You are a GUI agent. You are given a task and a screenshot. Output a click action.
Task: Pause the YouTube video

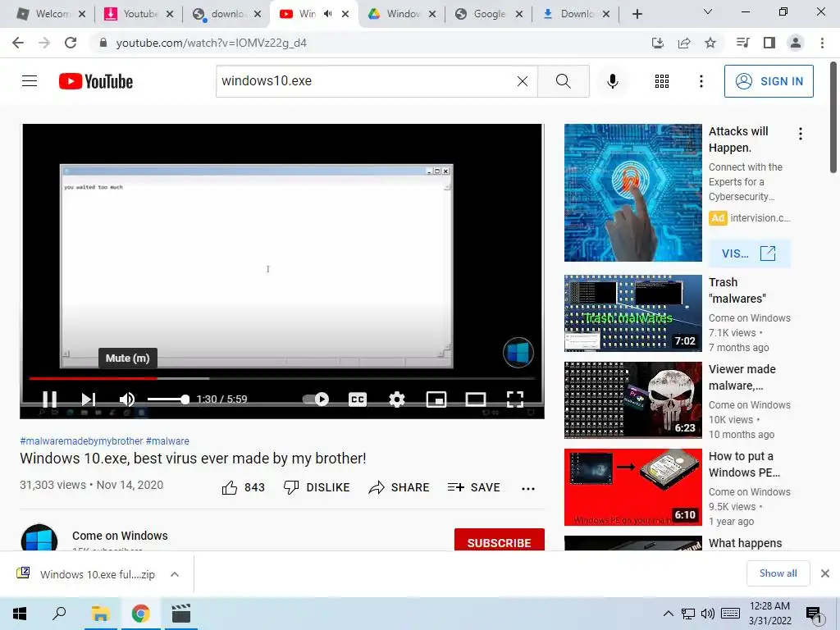49,399
